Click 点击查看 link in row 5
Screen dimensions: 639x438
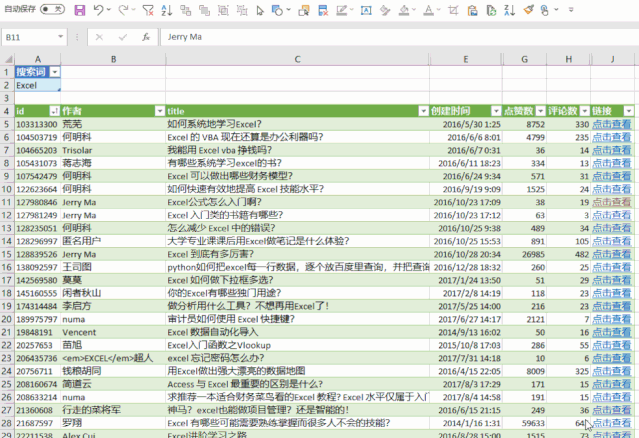tap(611, 124)
